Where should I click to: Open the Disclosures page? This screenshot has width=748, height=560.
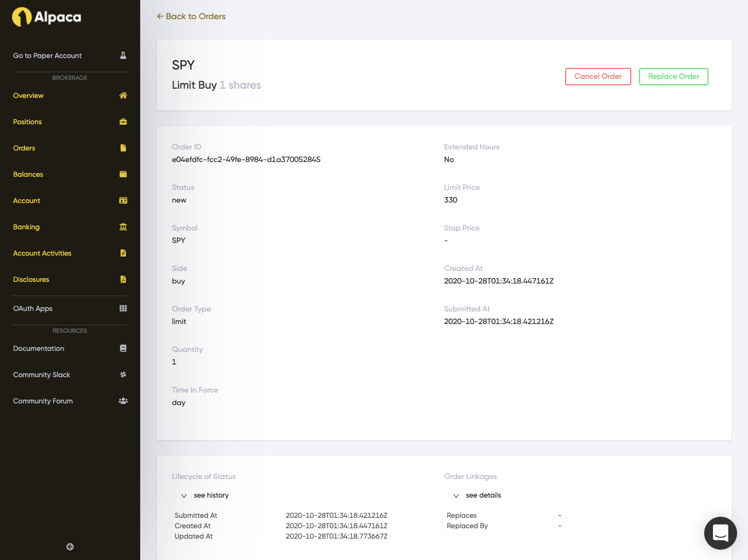[31, 280]
